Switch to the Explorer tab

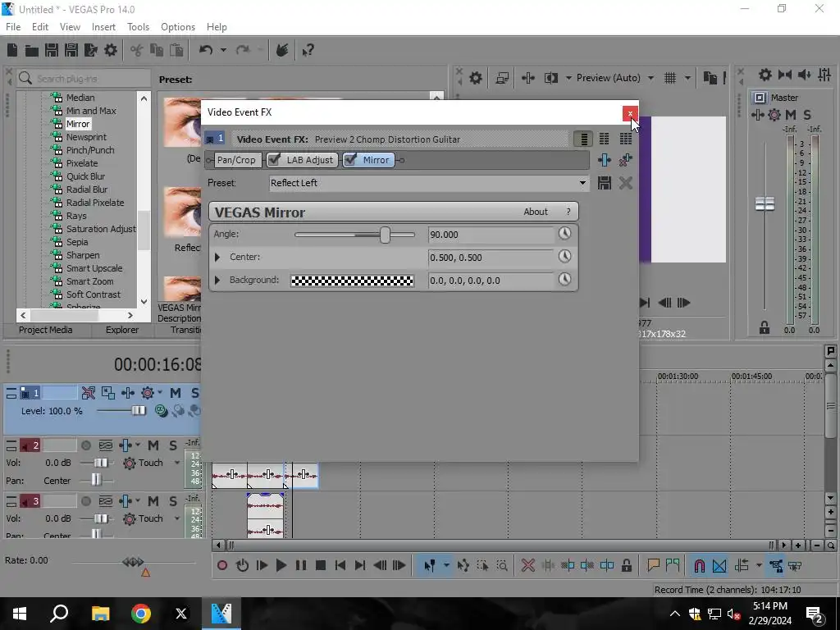click(122, 330)
